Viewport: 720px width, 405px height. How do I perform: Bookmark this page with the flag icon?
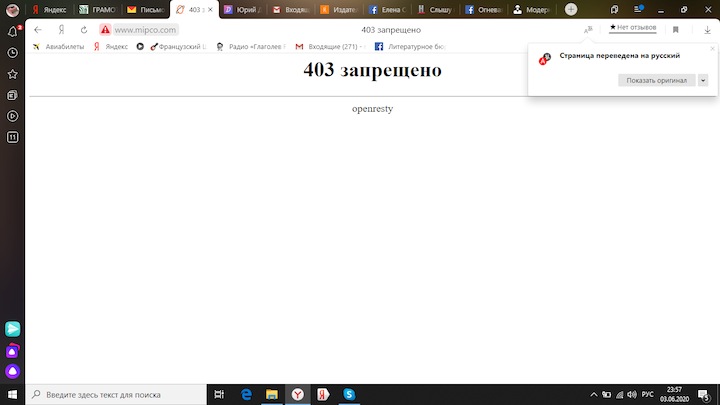click(x=676, y=30)
